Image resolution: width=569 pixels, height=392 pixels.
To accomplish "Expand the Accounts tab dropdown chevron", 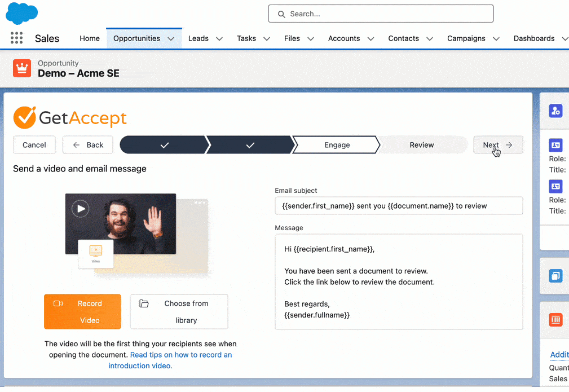I will (370, 39).
